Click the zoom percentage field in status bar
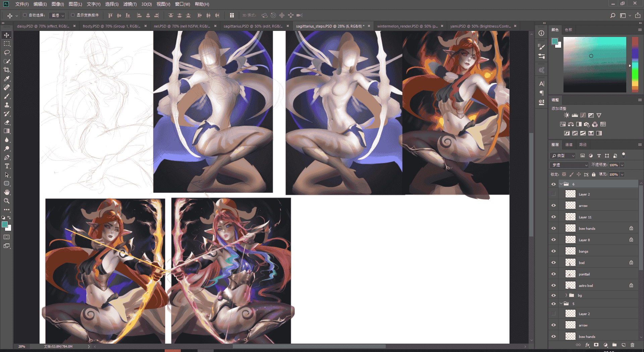Screen dimensions: 644x352 click(22, 346)
